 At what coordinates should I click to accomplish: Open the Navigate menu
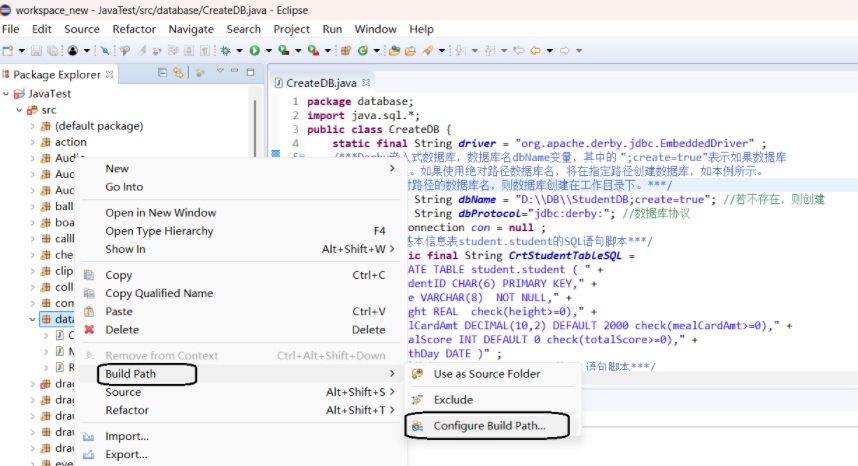(x=191, y=29)
